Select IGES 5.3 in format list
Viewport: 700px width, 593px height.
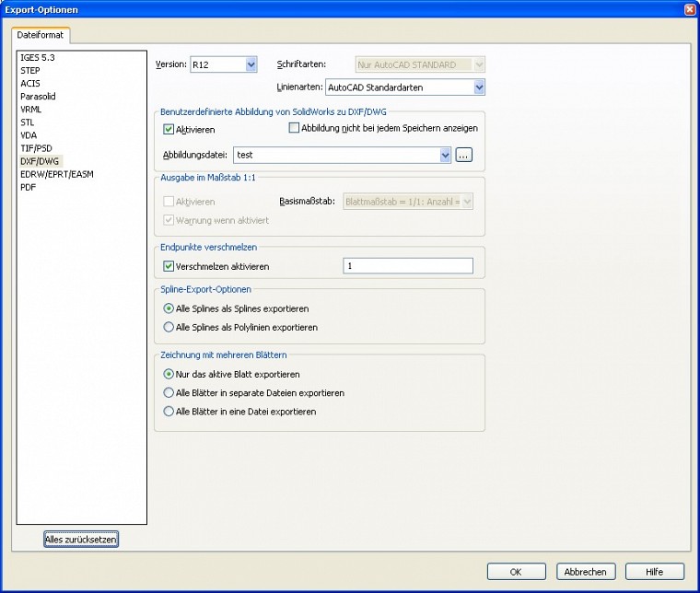(x=38, y=58)
